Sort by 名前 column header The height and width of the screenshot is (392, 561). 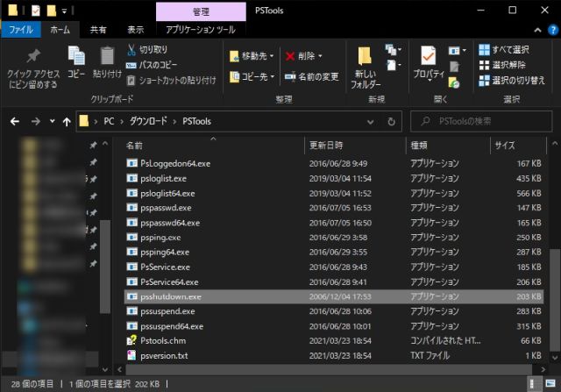click(x=213, y=146)
